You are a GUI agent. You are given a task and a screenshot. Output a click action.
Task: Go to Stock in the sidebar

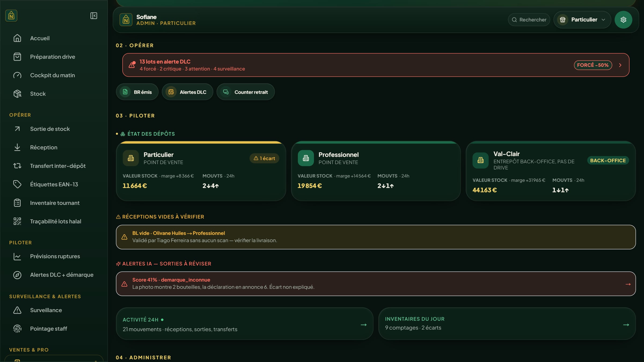tap(54, 94)
